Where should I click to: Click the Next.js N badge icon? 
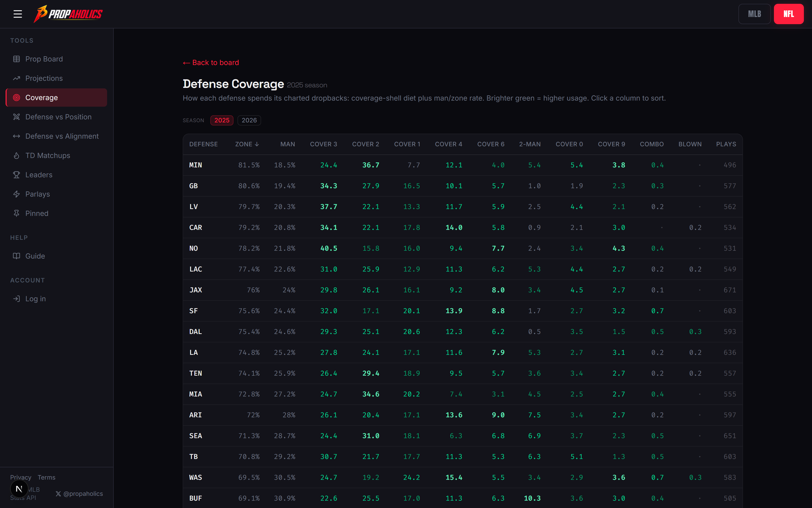19,489
